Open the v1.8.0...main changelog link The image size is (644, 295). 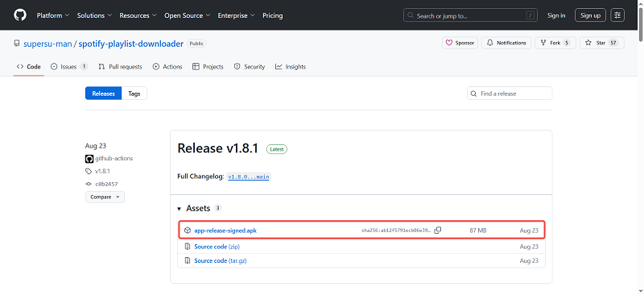click(249, 177)
